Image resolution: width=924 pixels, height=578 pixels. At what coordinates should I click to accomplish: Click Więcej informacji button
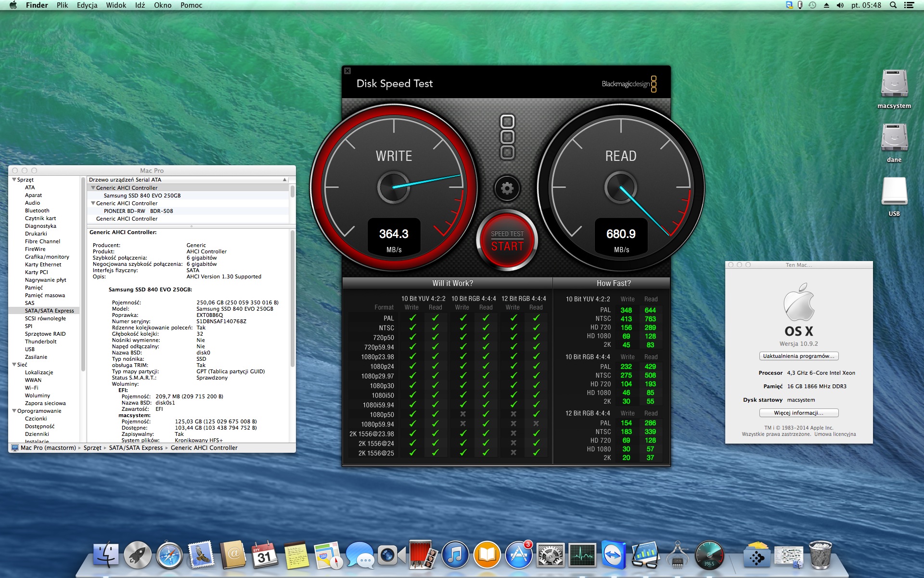pos(799,413)
